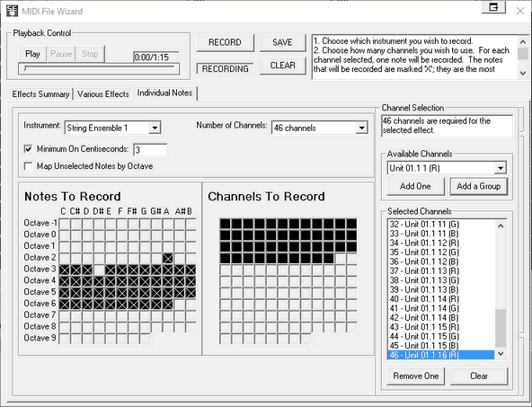Switch to the Effects Summary tab
532x407 pixels.
tap(40, 94)
